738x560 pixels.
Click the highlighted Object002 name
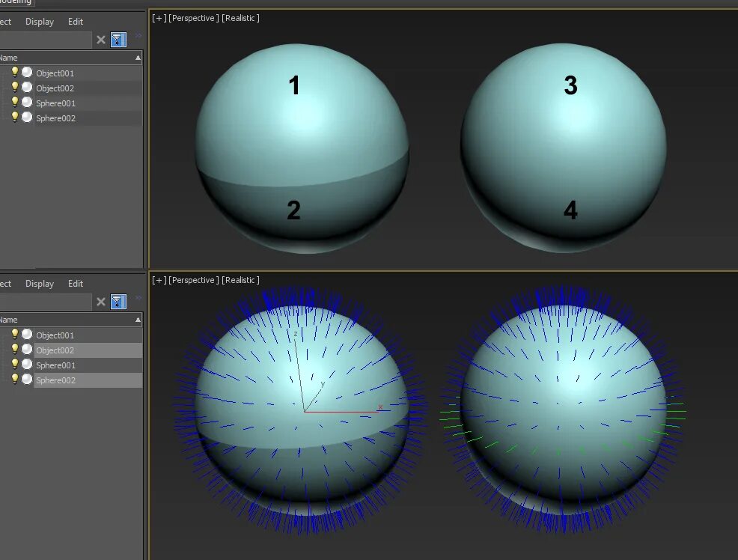[x=55, y=350]
